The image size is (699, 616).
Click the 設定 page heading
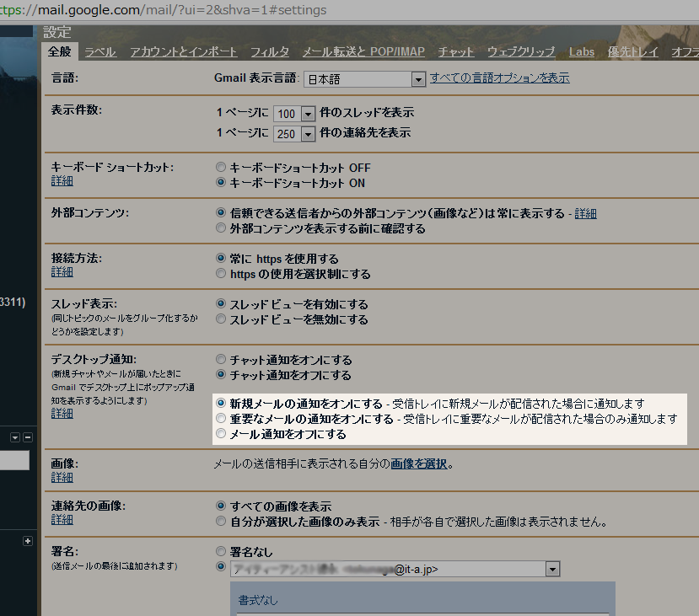(57, 32)
